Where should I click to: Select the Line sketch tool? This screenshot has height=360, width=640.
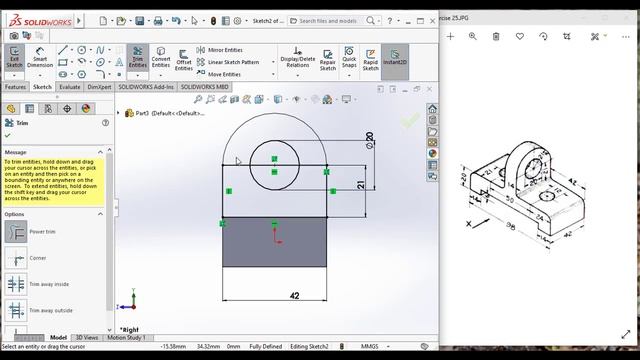coord(63,50)
